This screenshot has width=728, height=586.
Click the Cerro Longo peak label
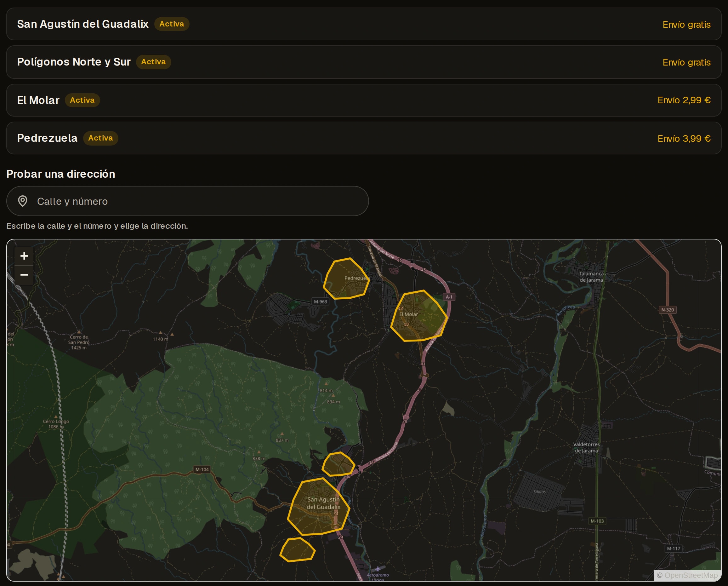[56, 424]
